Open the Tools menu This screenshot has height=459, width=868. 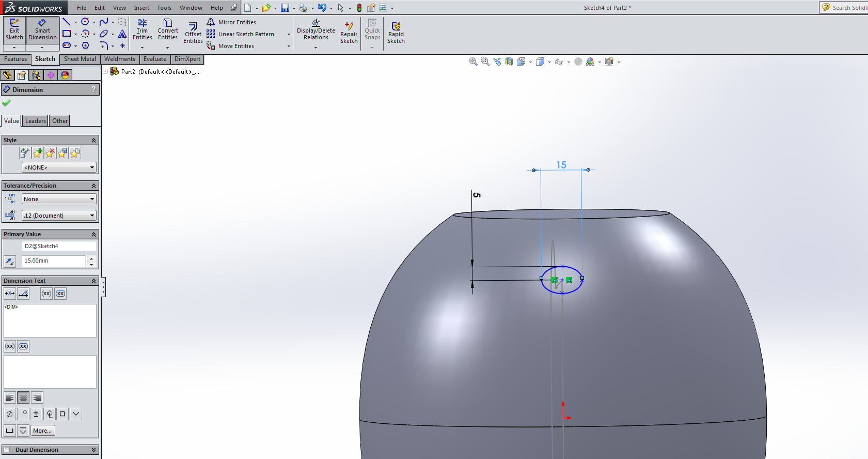(x=164, y=8)
